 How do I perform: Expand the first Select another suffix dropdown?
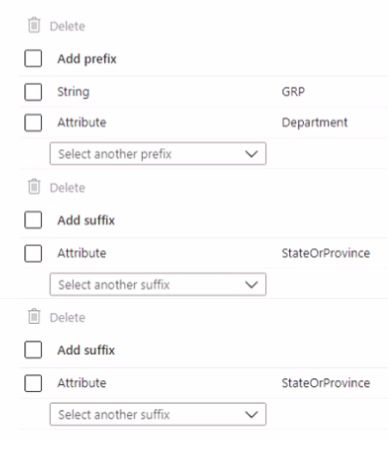(x=158, y=284)
